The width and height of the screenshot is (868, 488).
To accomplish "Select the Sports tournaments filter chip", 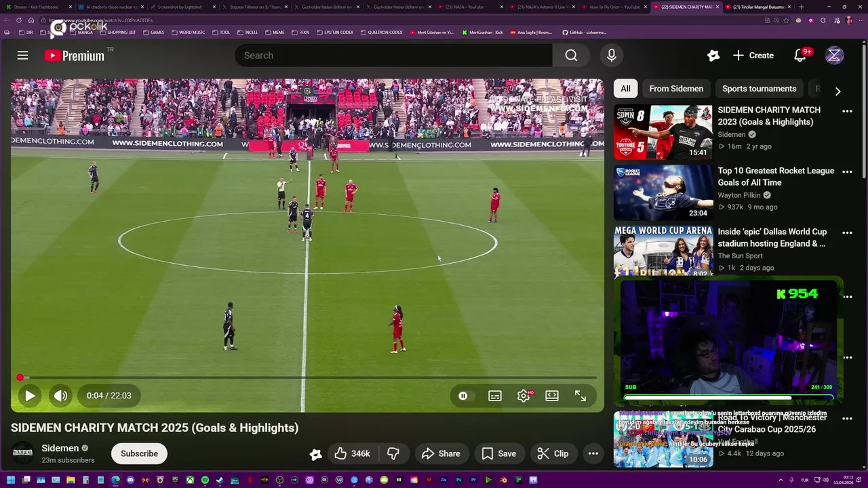I will [759, 89].
